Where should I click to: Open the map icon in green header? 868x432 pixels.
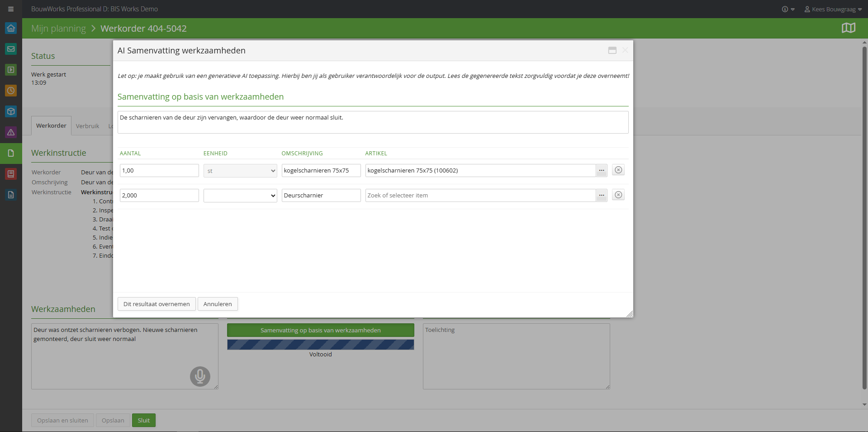(848, 28)
